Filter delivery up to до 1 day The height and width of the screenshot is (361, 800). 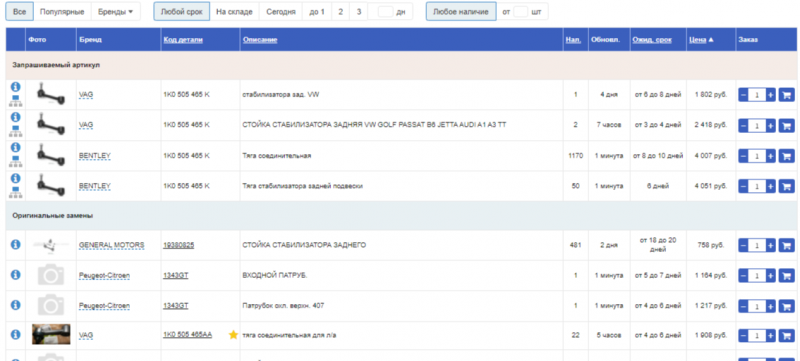317,11
